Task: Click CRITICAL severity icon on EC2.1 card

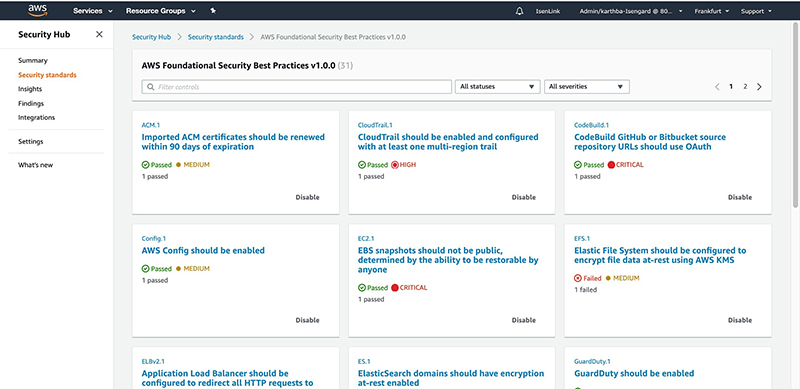Action: 394,288
